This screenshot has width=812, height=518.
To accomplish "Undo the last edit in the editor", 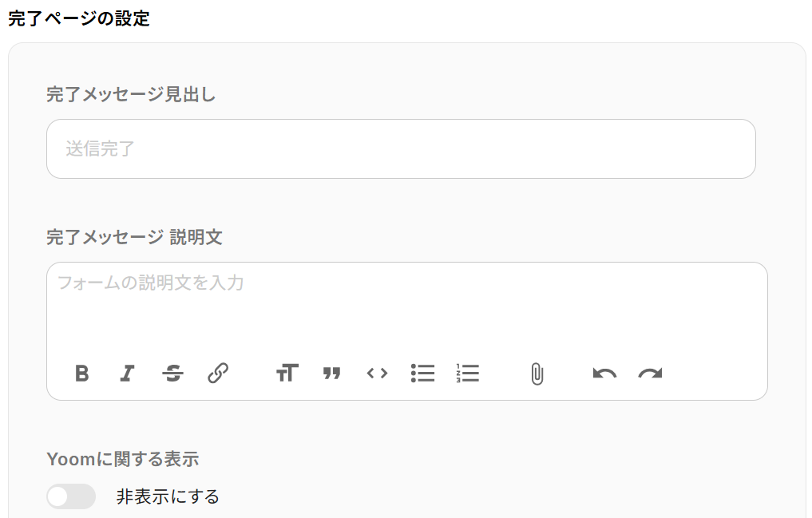I will (x=605, y=373).
